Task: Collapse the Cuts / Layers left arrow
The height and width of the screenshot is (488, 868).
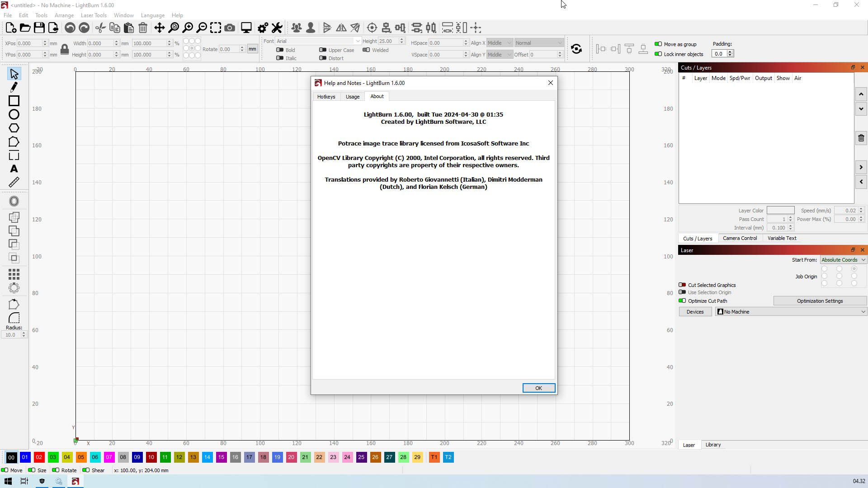Action: pyautogui.click(x=861, y=182)
